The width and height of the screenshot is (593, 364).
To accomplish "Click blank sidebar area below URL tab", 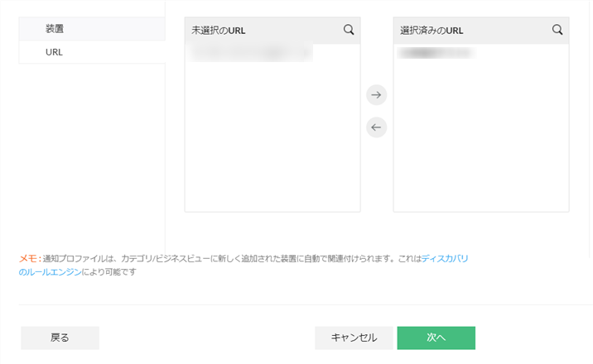I will [x=91, y=149].
